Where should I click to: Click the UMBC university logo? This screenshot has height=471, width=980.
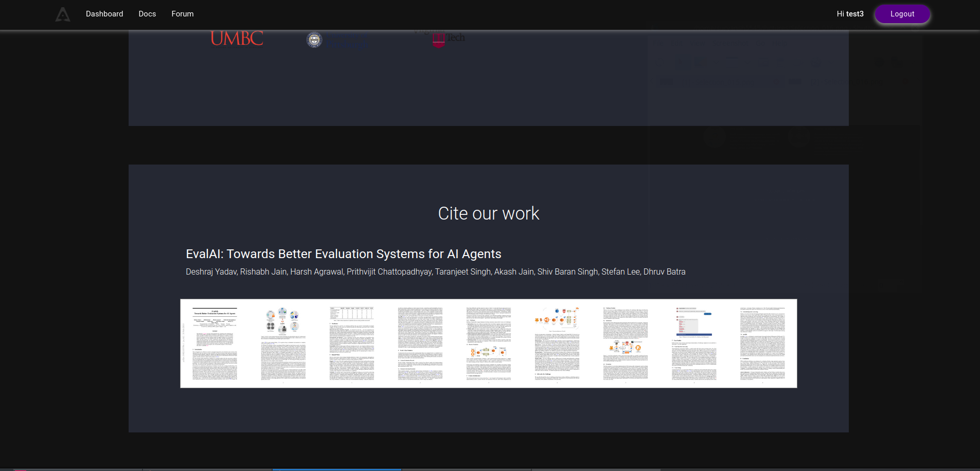click(x=236, y=38)
